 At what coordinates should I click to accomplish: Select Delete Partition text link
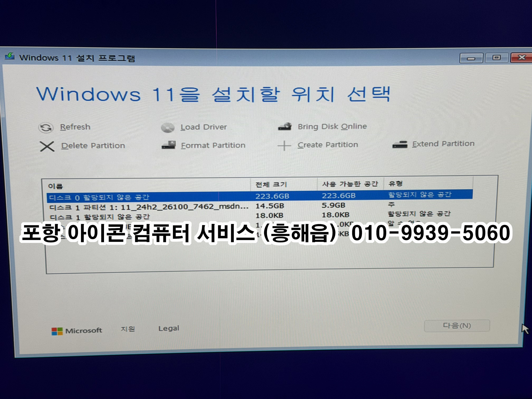[93, 146]
